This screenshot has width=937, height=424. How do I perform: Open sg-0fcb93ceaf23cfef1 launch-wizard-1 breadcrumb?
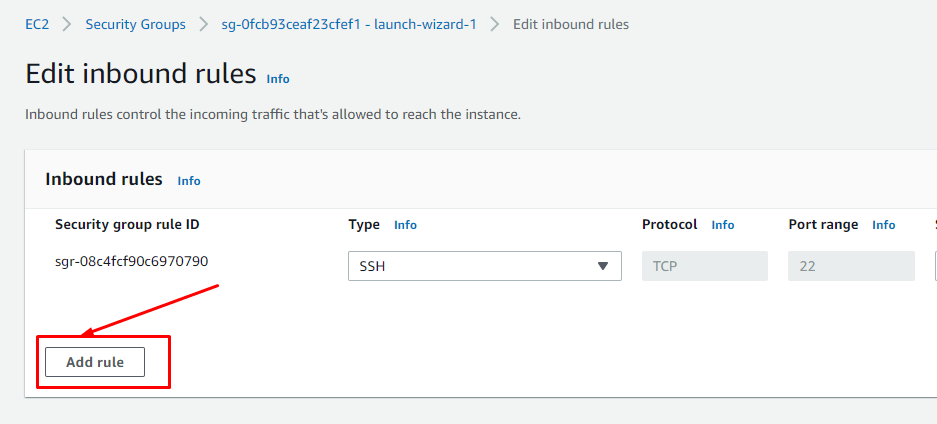point(349,24)
